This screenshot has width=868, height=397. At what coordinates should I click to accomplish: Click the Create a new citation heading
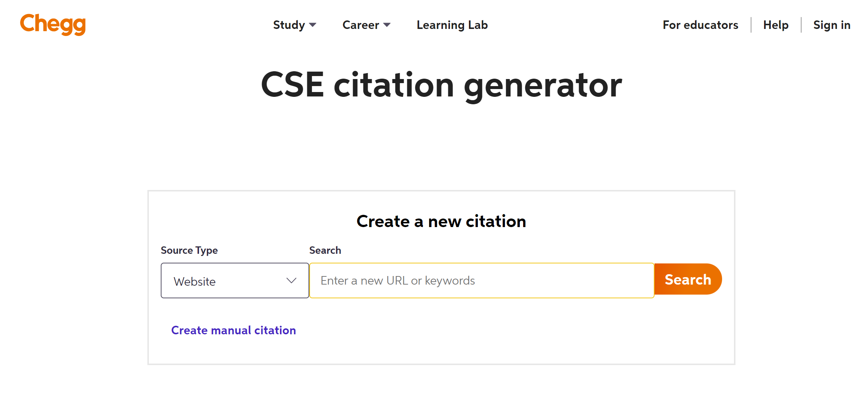(x=441, y=221)
